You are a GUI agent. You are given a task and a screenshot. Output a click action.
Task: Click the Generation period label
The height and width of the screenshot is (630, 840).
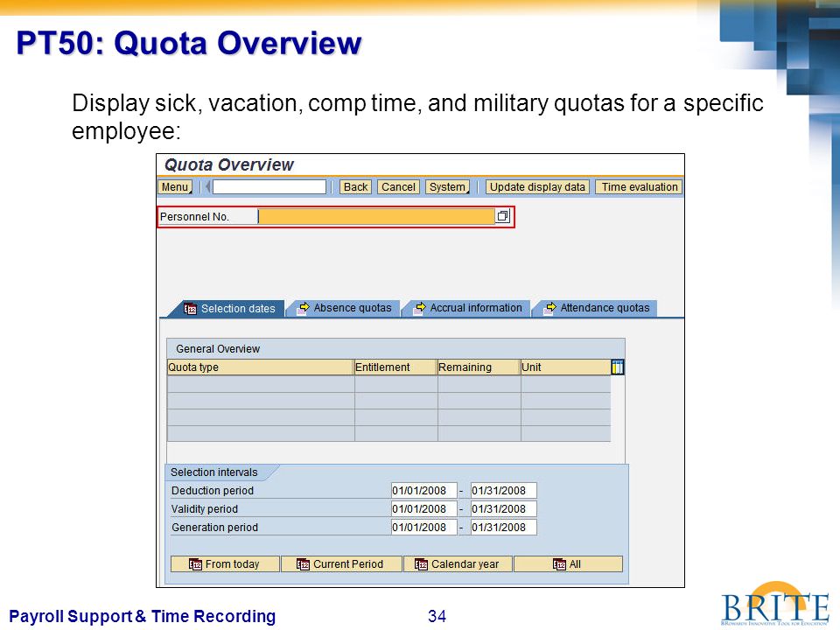[x=215, y=527]
